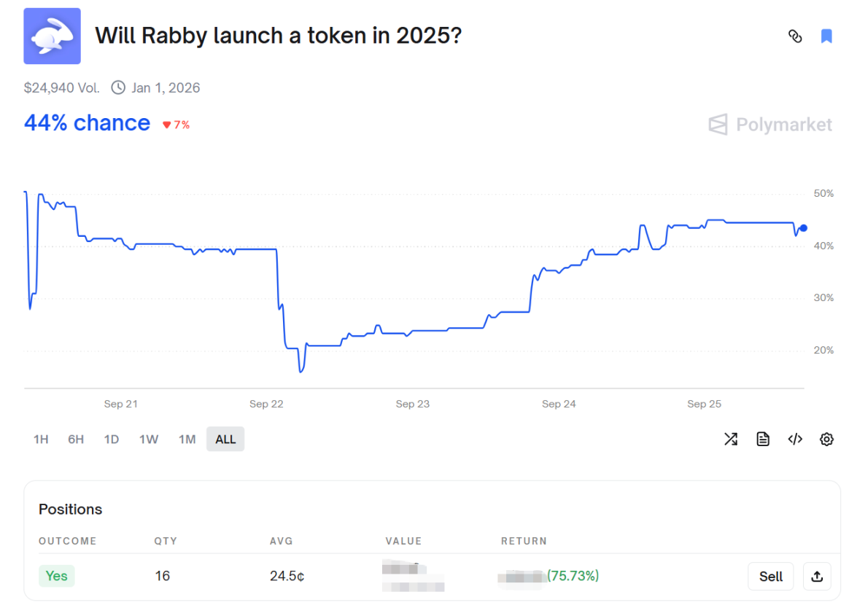Click the chart's current price endpoint dot
Image resolution: width=849 pixels, height=616 pixels.
(803, 228)
